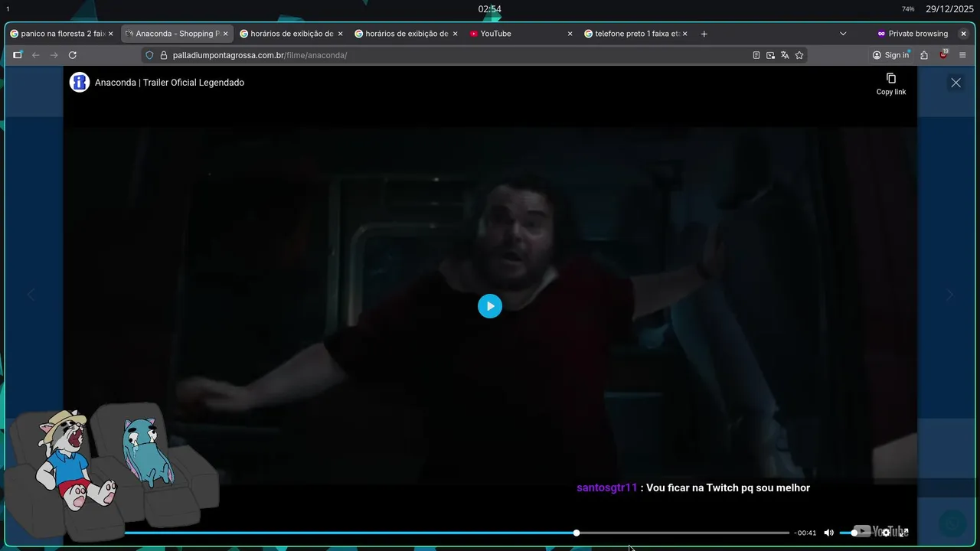This screenshot has height=551, width=980.
Task: Reload the current page
Action: tap(73, 55)
